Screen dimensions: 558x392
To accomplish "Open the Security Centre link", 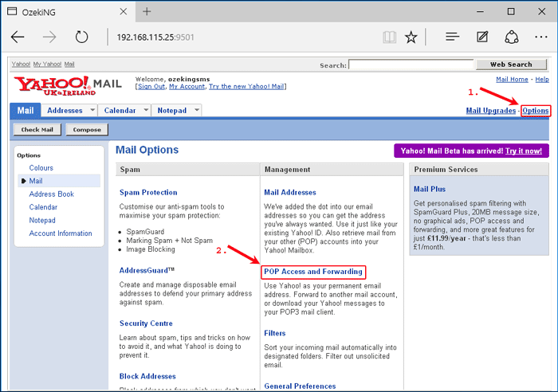I will click(x=146, y=323).
